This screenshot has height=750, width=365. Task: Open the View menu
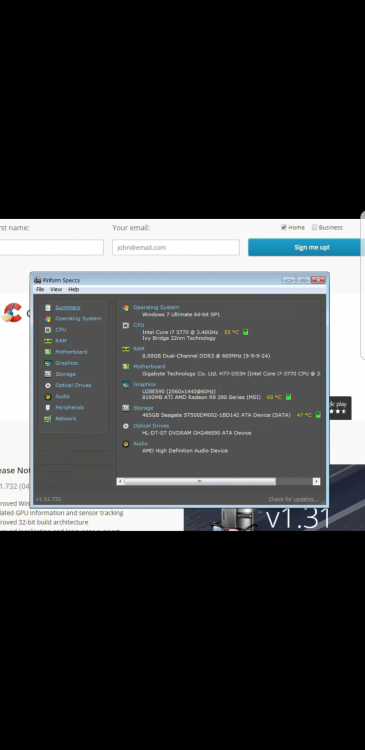(56, 289)
